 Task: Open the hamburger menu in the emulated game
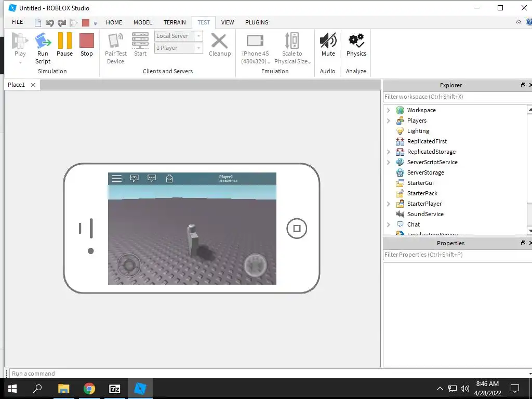117,179
